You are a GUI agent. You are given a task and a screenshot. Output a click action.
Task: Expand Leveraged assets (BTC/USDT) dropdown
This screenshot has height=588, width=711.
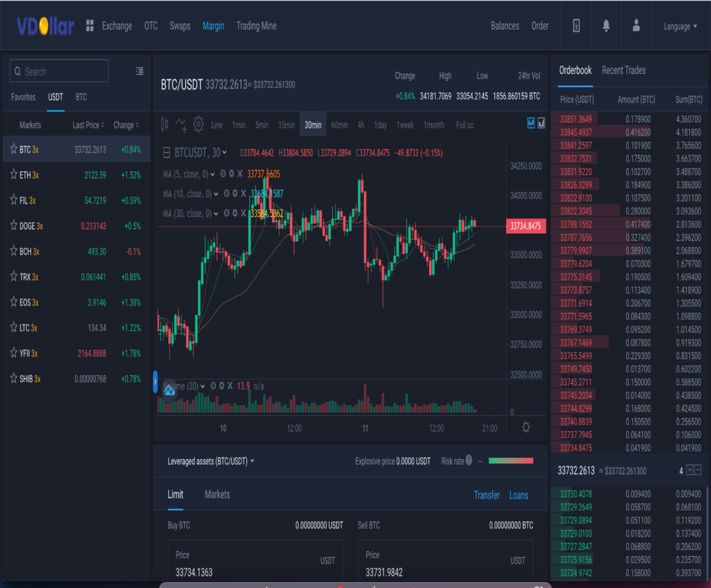(x=211, y=461)
